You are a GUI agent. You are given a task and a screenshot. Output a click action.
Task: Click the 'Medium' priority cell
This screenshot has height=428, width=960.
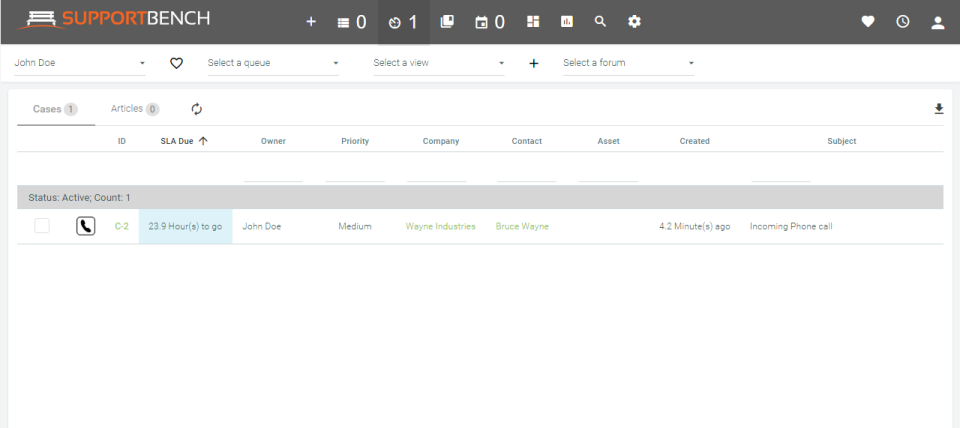[x=355, y=227]
